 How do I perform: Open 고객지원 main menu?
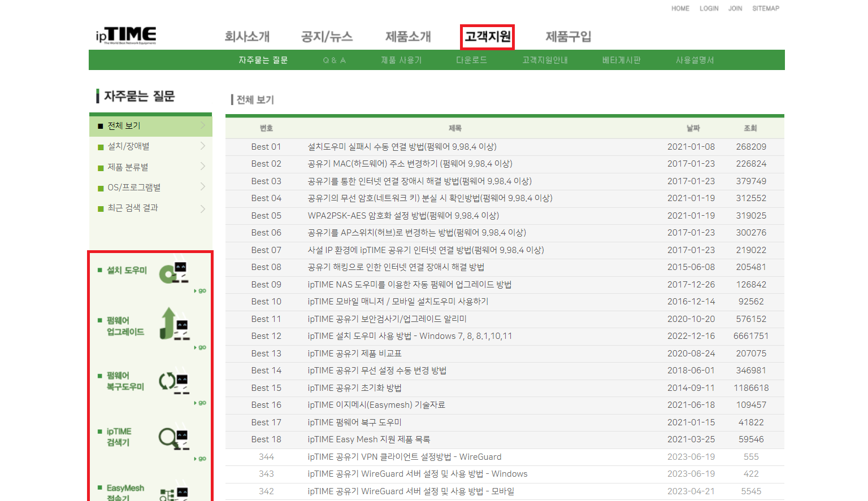(x=488, y=37)
